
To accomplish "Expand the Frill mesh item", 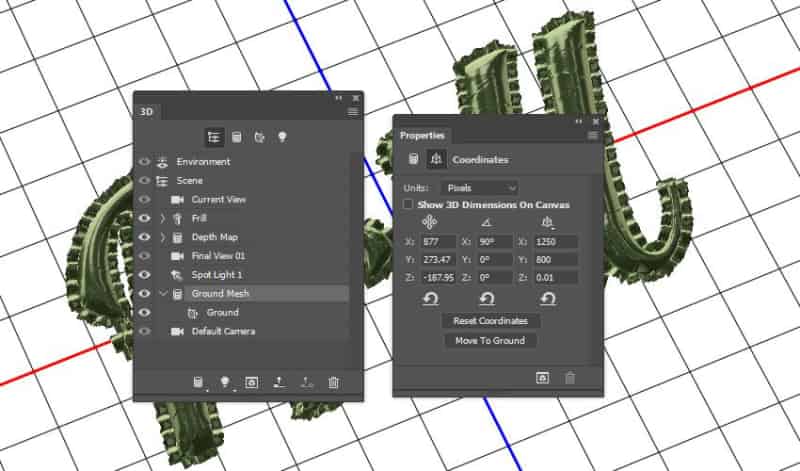I will (163, 218).
